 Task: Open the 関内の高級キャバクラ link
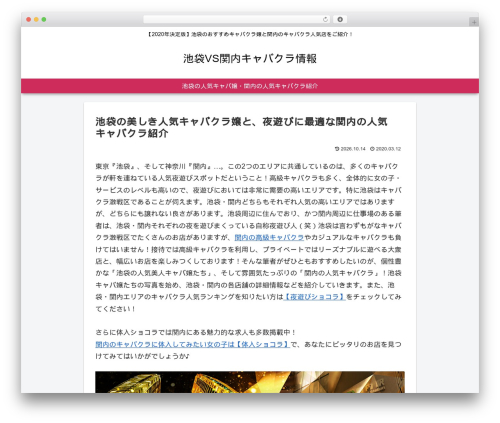(x=269, y=237)
